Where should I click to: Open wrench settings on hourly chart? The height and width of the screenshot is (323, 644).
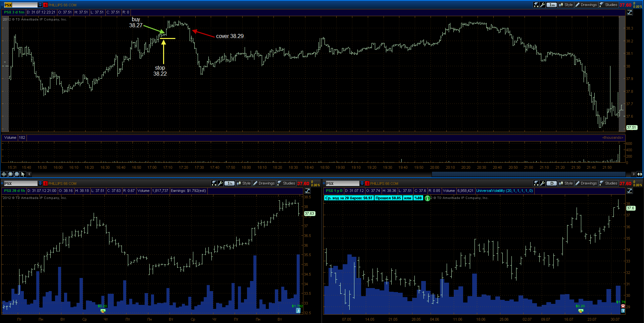pyautogui.click(x=220, y=183)
